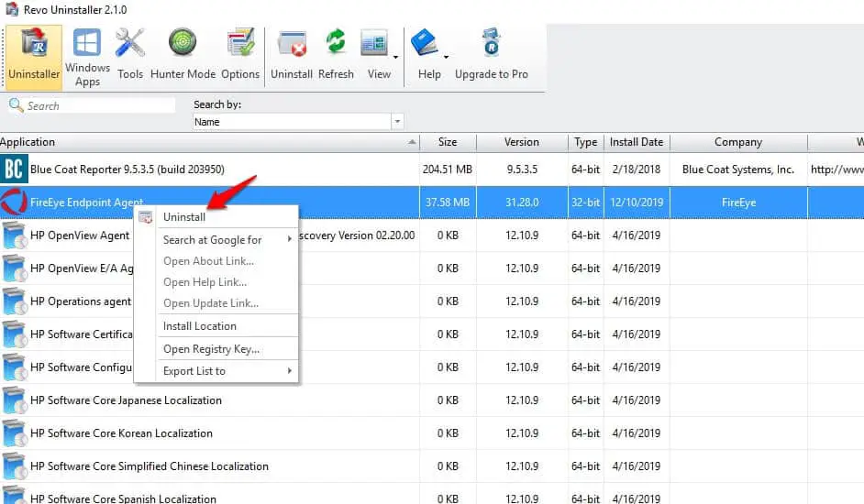Image resolution: width=864 pixels, height=504 pixels.
Task: Click the 204.51 MB size cell
Action: 448,170
